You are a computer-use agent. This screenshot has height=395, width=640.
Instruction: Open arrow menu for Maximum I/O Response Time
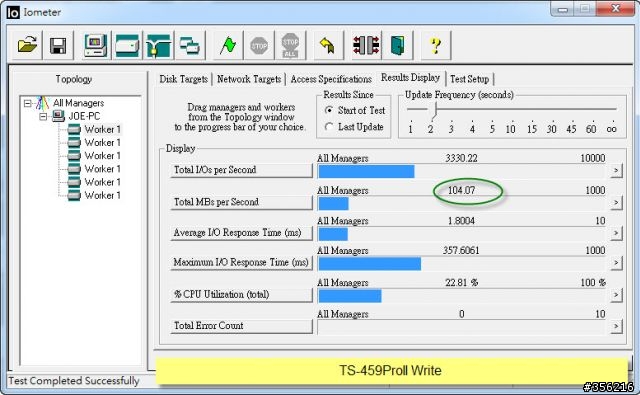point(616,262)
